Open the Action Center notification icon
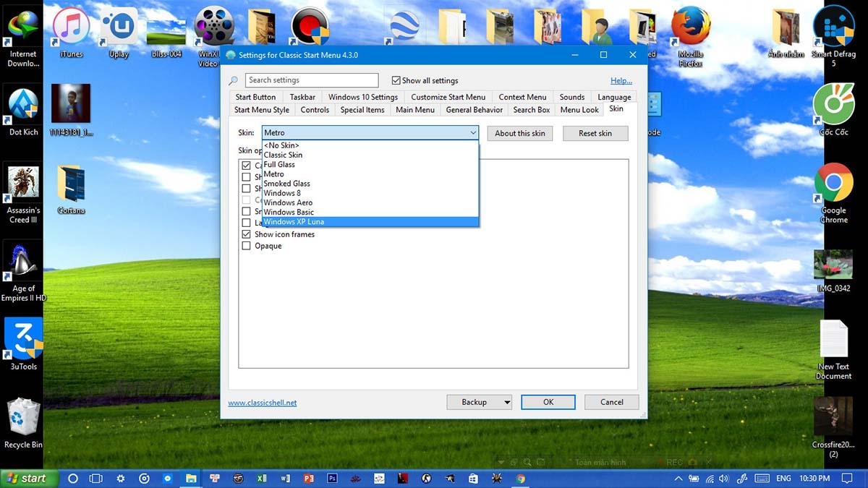This screenshot has height=488, width=868. click(848, 479)
